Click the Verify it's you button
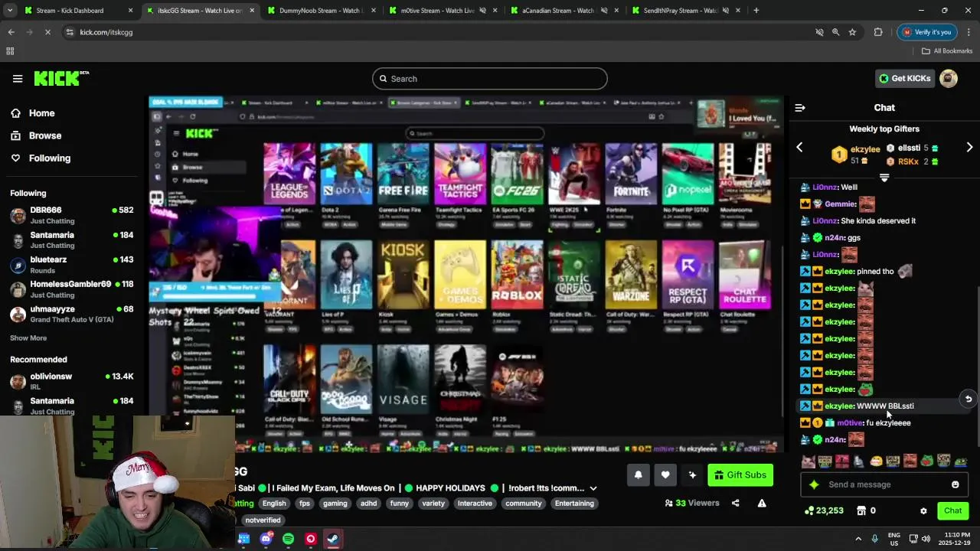The height and width of the screenshot is (551, 980). click(x=927, y=32)
